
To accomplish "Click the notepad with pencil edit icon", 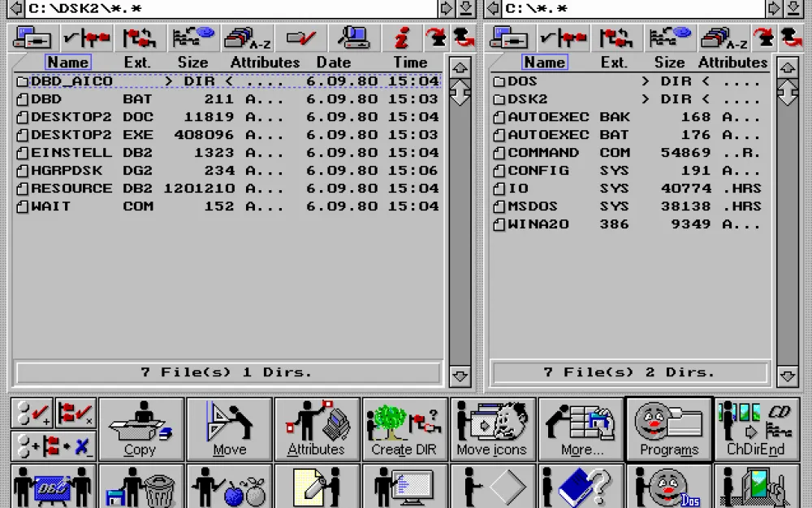I will pos(317,487).
